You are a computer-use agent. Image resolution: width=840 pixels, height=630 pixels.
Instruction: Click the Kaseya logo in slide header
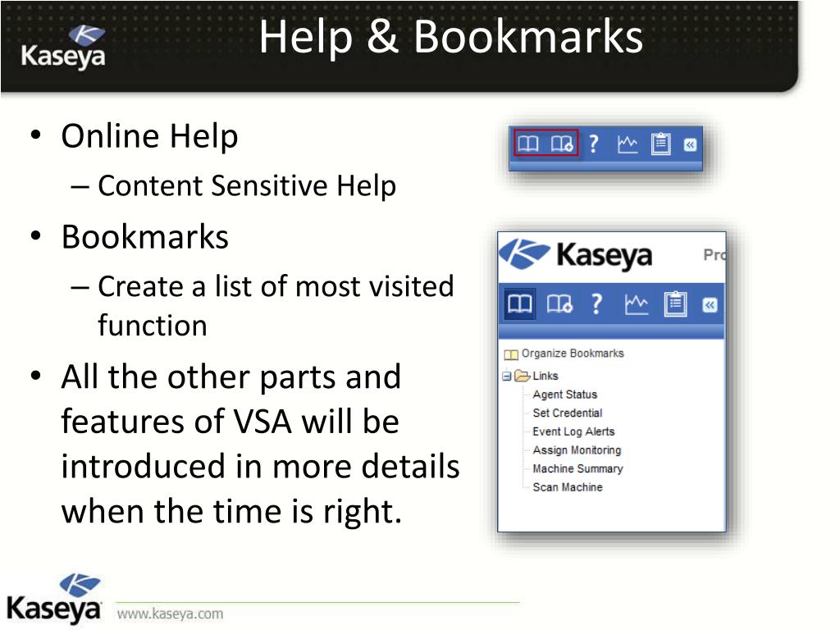[62, 48]
